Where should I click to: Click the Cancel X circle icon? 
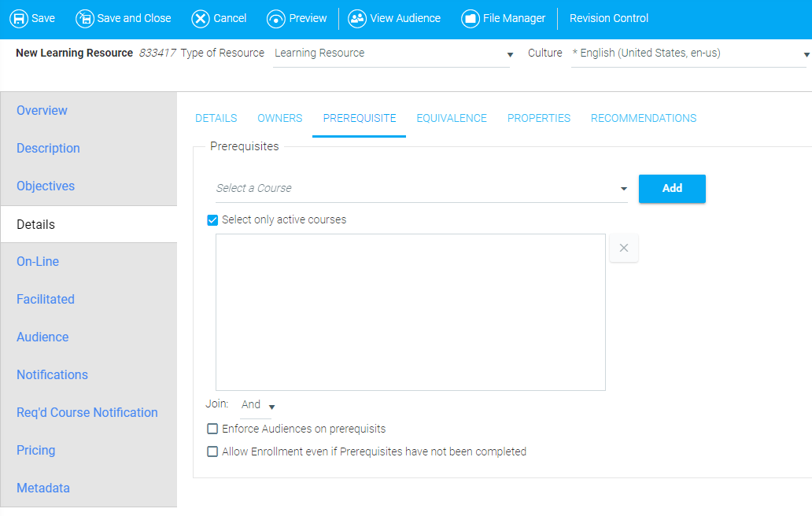tap(201, 18)
